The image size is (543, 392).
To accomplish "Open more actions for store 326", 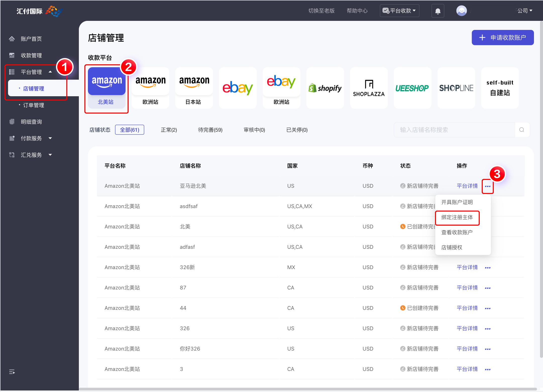I will 488,329.
